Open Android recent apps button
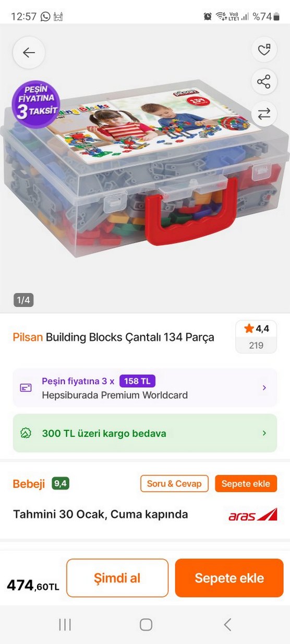Screen dimensions: 290x644 [x=65, y=625]
